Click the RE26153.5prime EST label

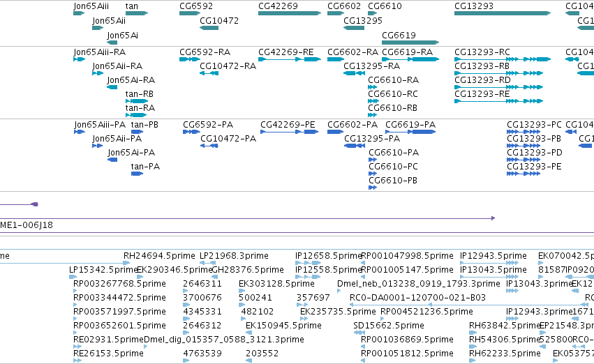(108, 354)
